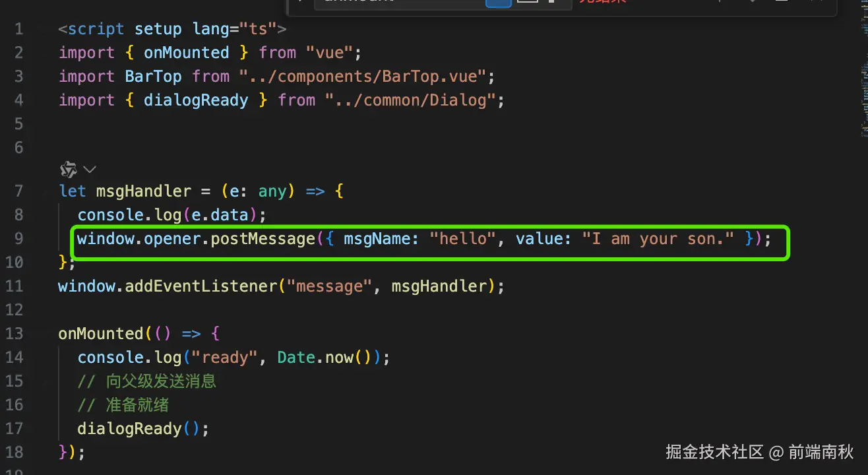868x475 pixels.
Task: Click the AI assistant code lens icon above msgHandler
Action: click(69, 170)
